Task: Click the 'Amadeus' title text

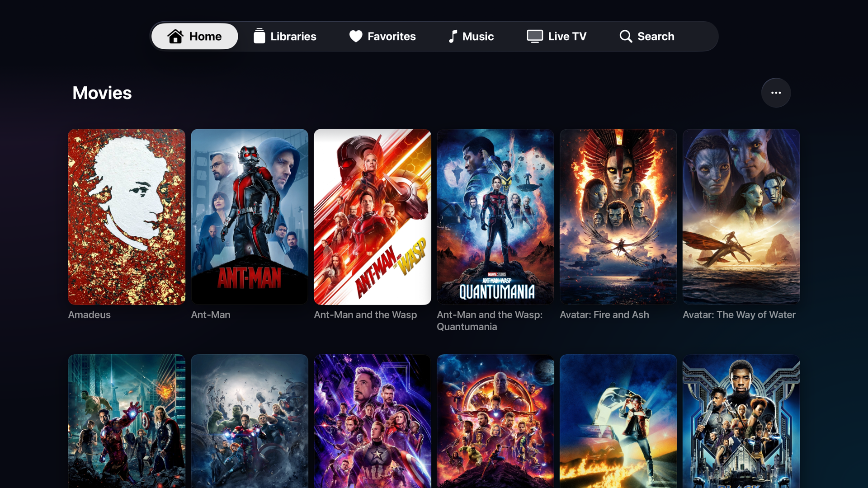Action: click(x=89, y=314)
